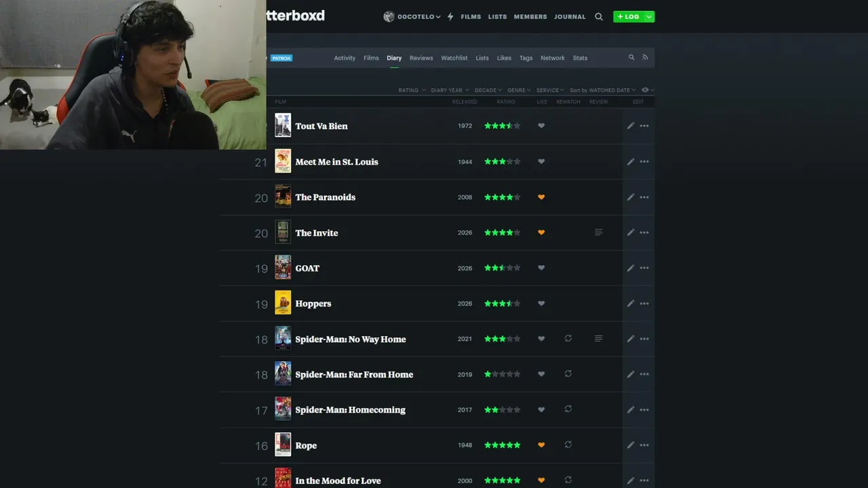Like Spider-Man: No Way Home with the heart

point(541,339)
